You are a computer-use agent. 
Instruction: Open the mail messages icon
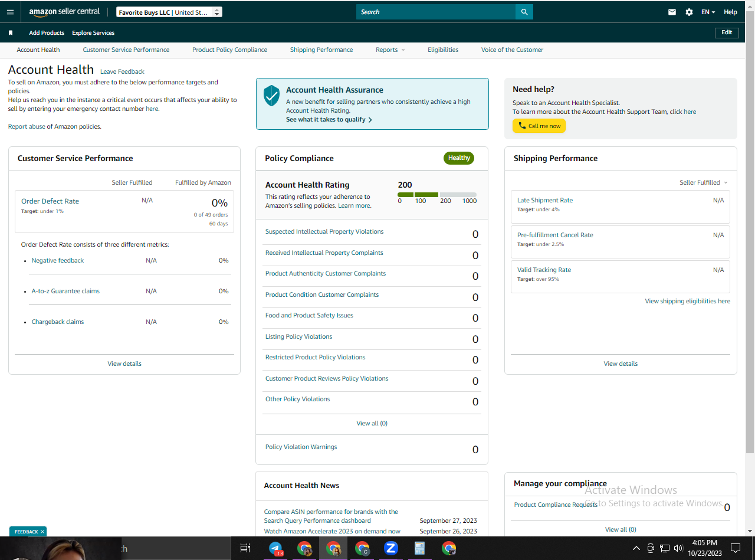click(x=672, y=12)
